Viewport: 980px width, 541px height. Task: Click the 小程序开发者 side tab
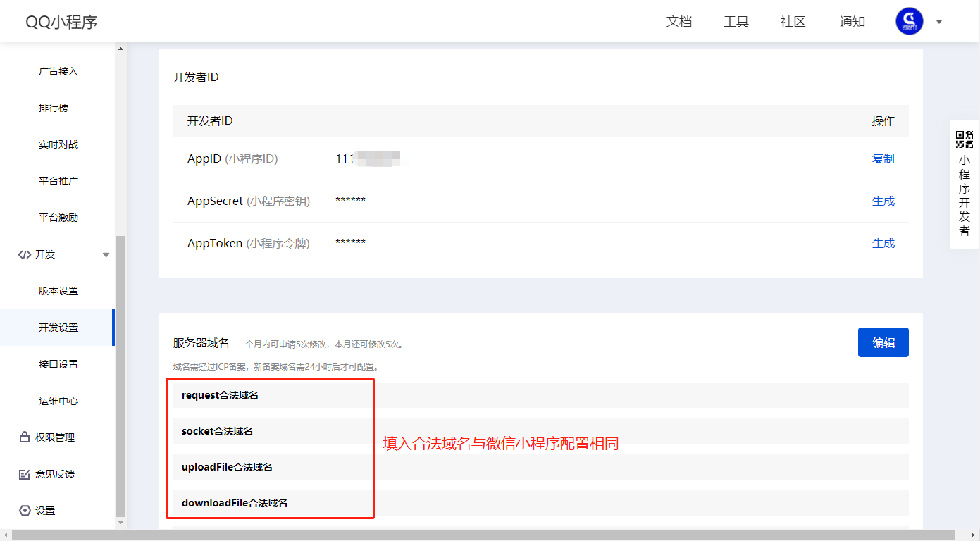pyautogui.click(x=965, y=184)
